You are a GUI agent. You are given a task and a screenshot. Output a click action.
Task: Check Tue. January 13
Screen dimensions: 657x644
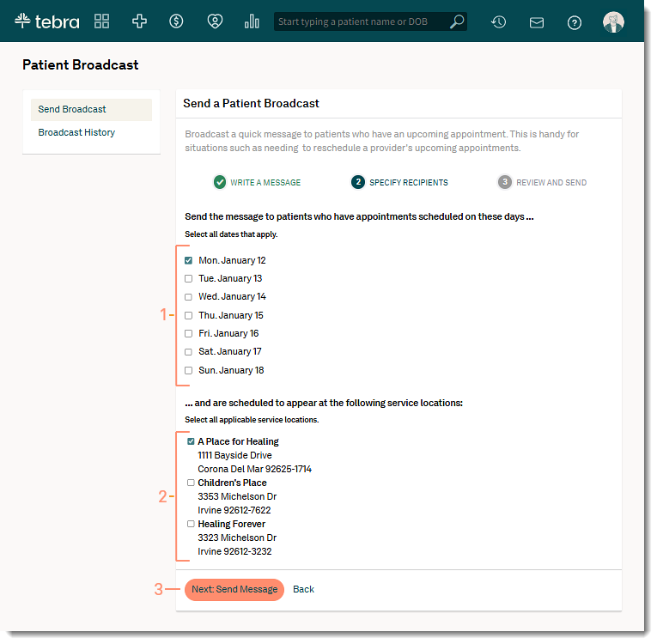pos(189,279)
